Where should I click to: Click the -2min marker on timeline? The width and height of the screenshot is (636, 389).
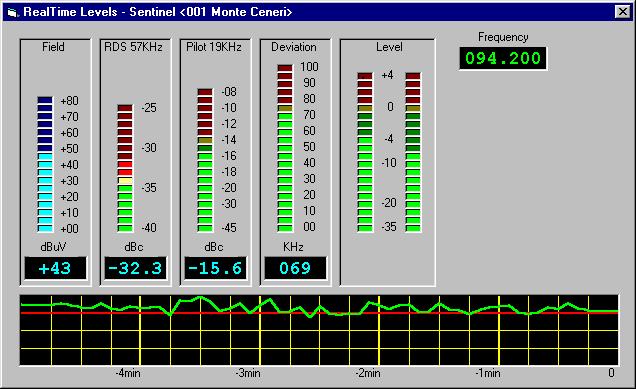[368, 373]
